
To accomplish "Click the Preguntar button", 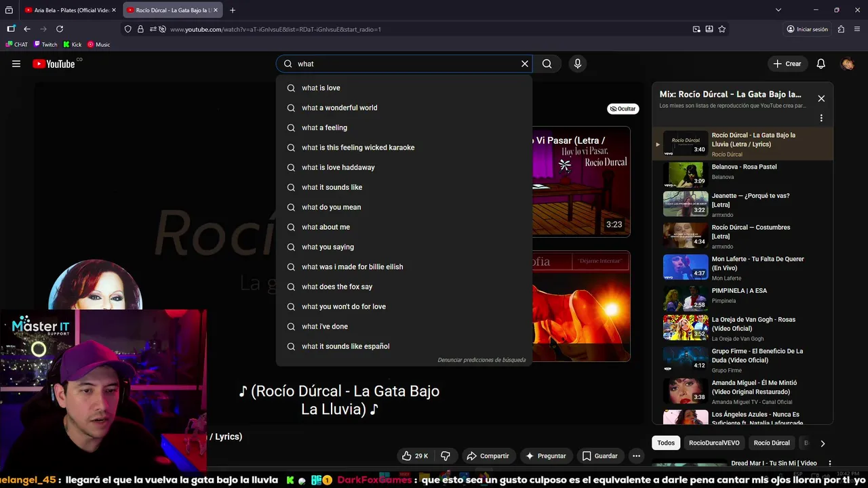I will [x=545, y=456].
